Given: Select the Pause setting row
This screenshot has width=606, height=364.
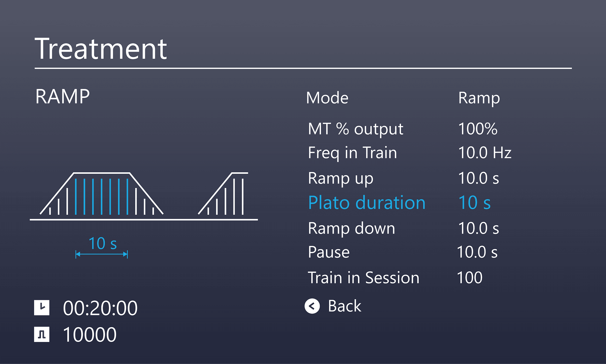Looking at the screenshot, I should 403,252.
